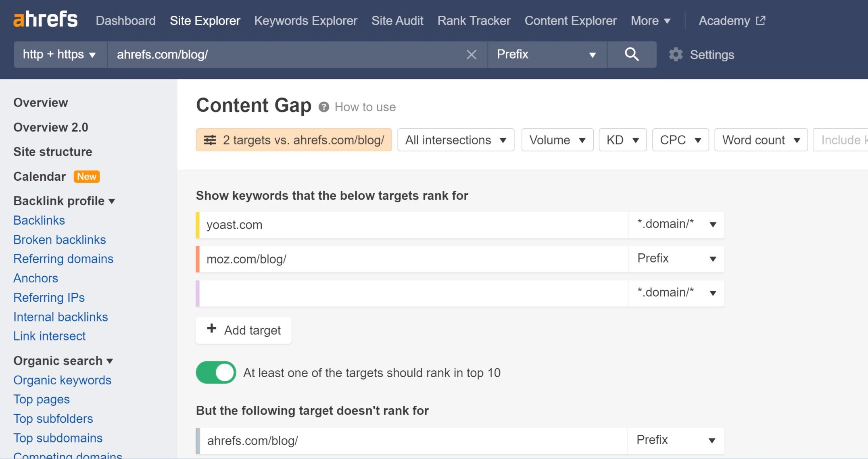This screenshot has width=868, height=459.
Task: Click the Include keywords filter field
Action: (x=841, y=140)
